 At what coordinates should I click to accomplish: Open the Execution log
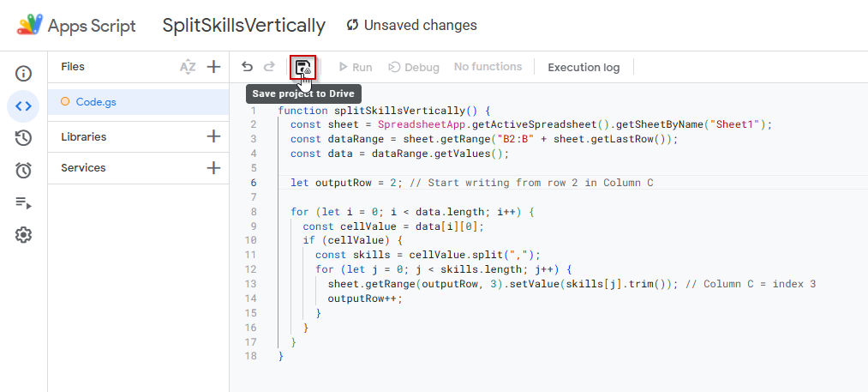(x=584, y=67)
